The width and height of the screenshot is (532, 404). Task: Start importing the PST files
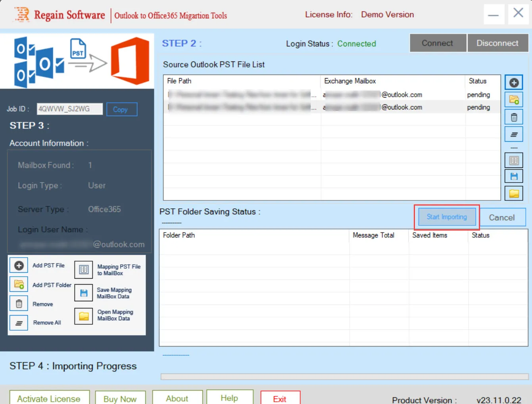pyautogui.click(x=447, y=217)
